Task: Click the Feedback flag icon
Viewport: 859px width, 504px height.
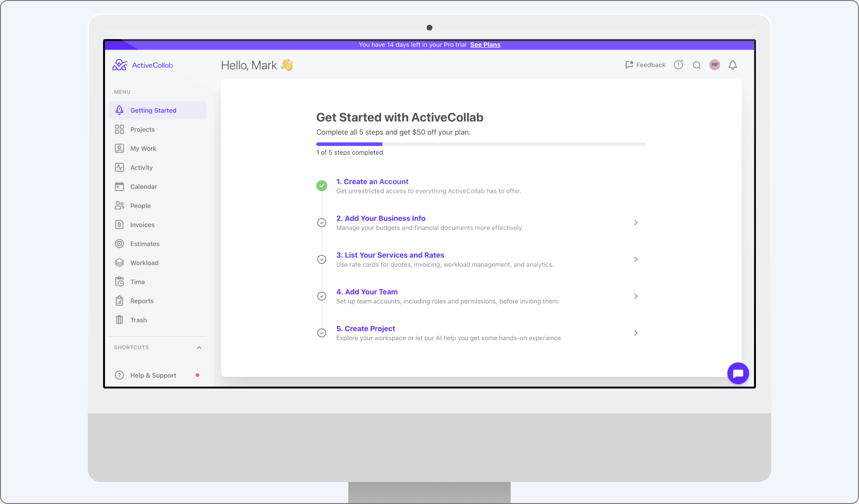Action: (629, 65)
